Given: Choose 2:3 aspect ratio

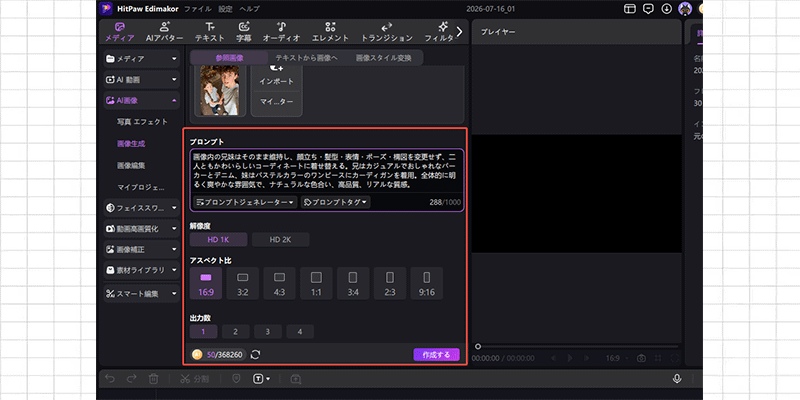Looking at the screenshot, I should pyautogui.click(x=390, y=283).
